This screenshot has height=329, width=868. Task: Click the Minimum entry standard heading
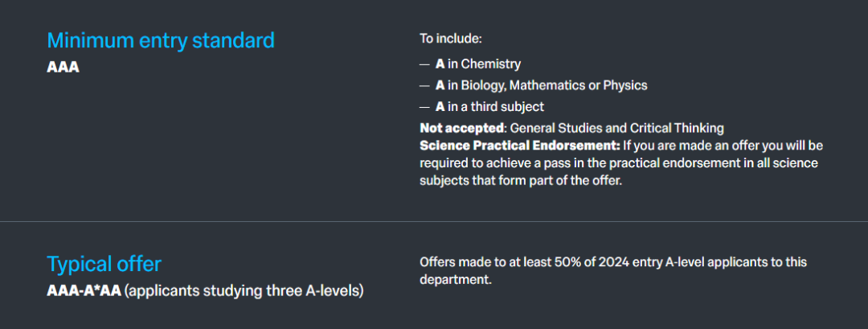coord(160,40)
